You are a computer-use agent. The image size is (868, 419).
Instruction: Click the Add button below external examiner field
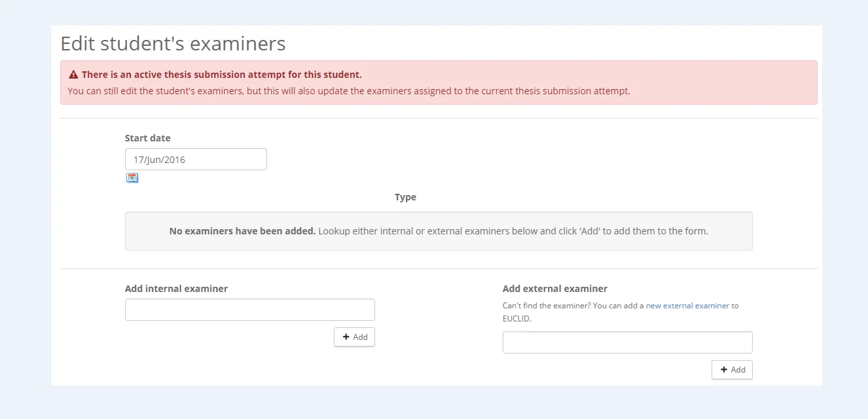732,369
